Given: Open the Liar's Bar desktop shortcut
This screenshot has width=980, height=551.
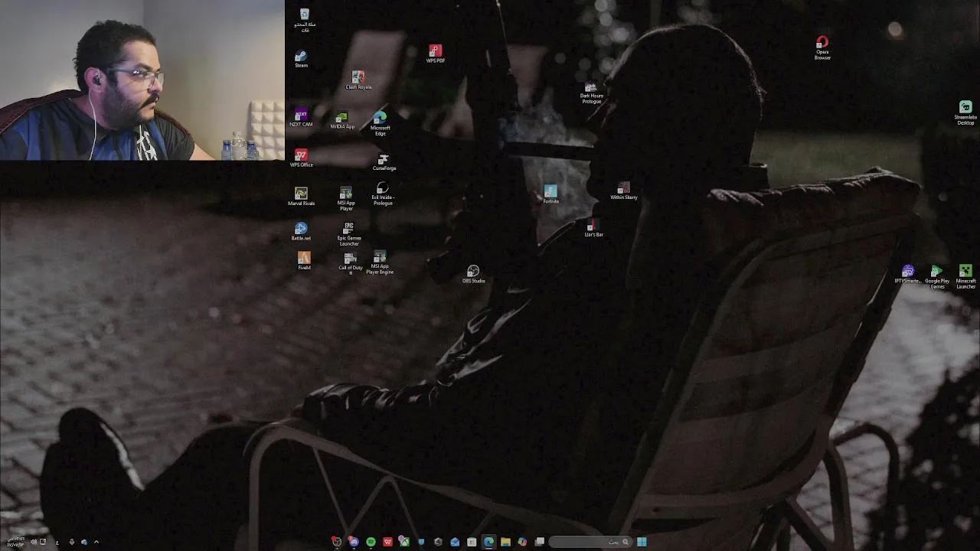Looking at the screenshot, I should (x=593, y=228).
